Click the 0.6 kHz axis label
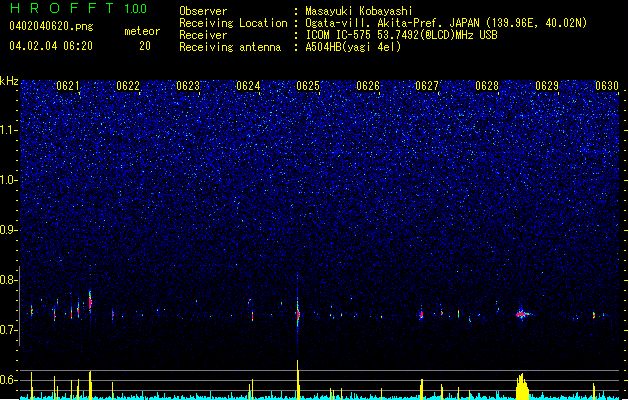 point(8,380)
